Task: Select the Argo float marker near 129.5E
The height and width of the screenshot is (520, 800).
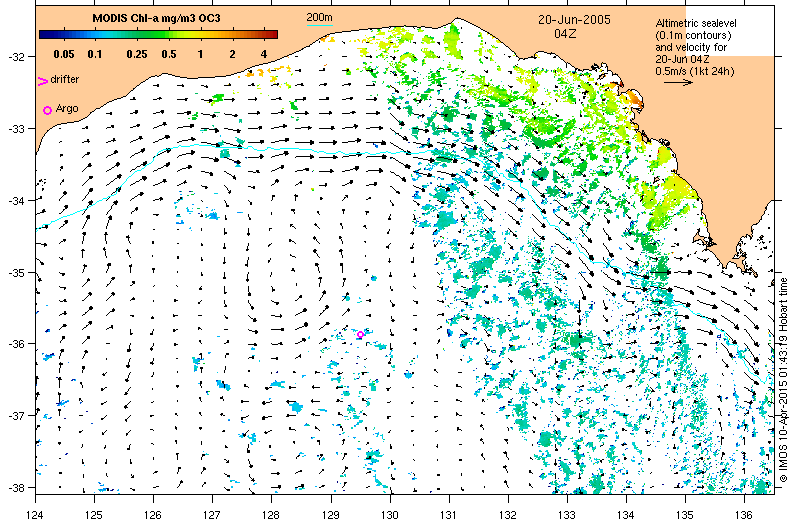Action: tap(360, 335)
